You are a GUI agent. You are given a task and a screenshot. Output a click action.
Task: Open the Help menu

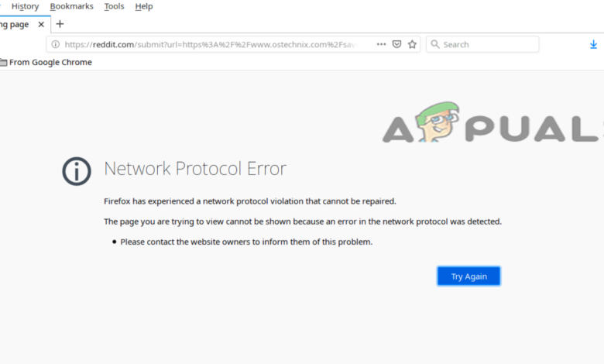click(x=143, y=6)
